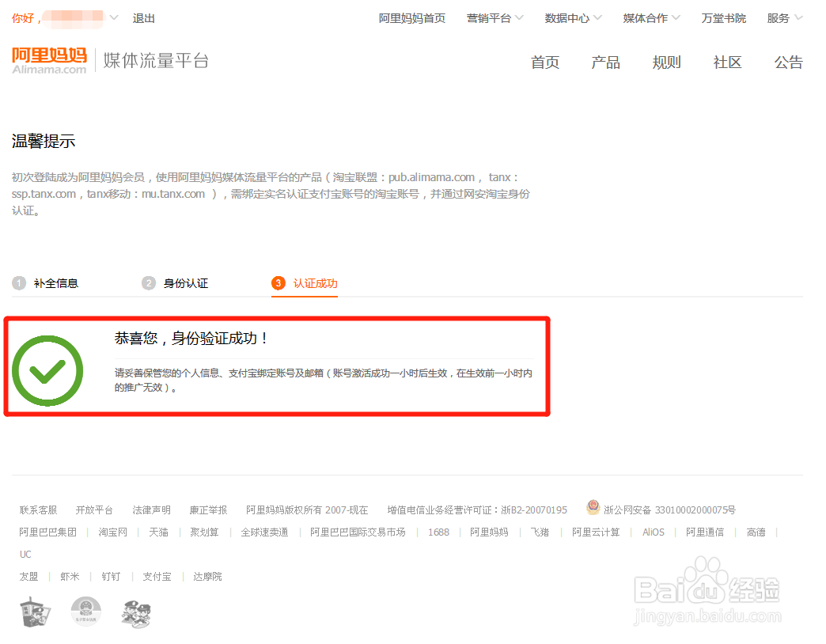Click 天猫 footer link
826x644 pixels.
coord(158,532)
